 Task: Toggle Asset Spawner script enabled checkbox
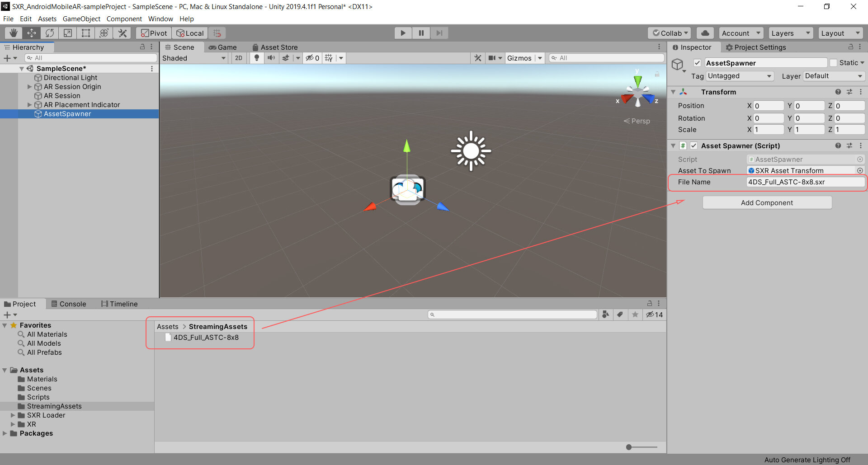(x=693, y=146)
